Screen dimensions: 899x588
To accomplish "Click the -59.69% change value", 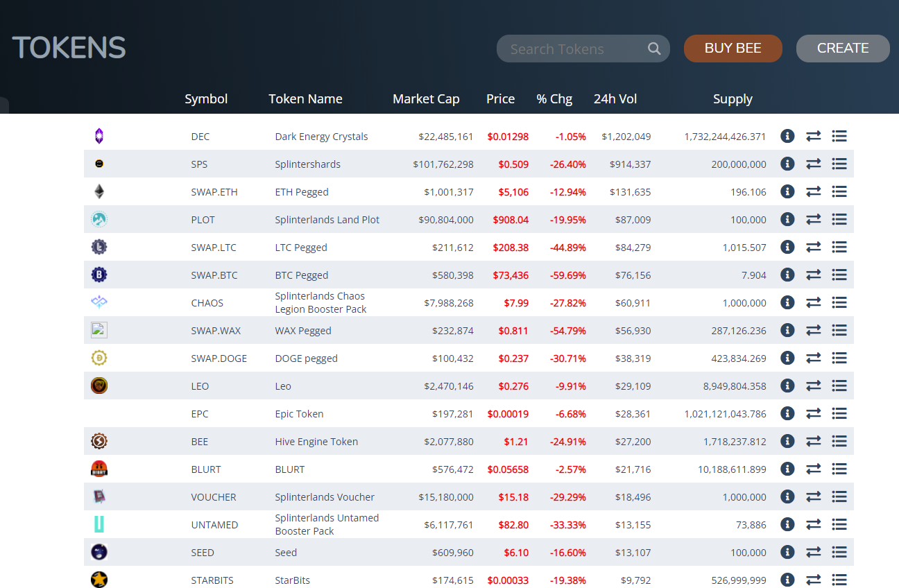I will 568,275.
